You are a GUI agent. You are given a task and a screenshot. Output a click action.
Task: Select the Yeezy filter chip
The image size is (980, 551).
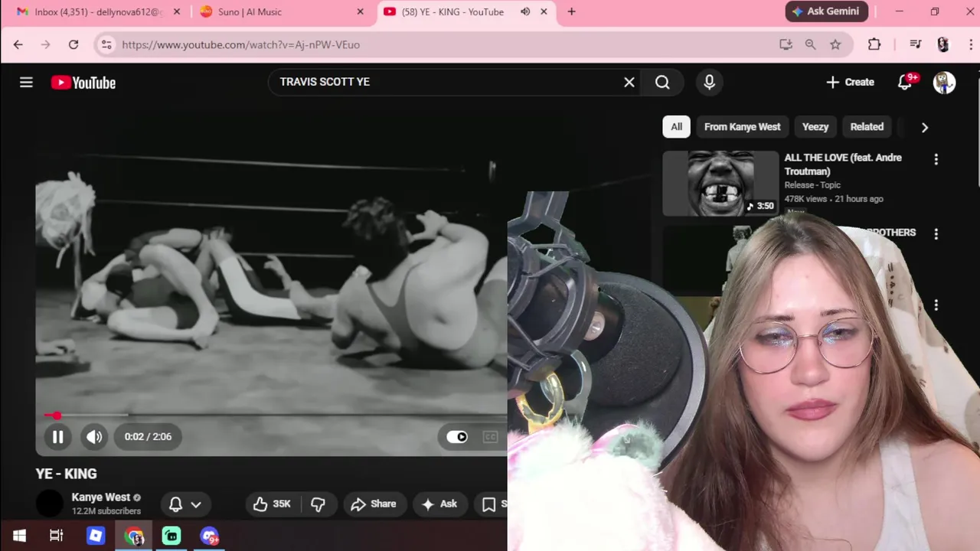[x=815, y=127]
